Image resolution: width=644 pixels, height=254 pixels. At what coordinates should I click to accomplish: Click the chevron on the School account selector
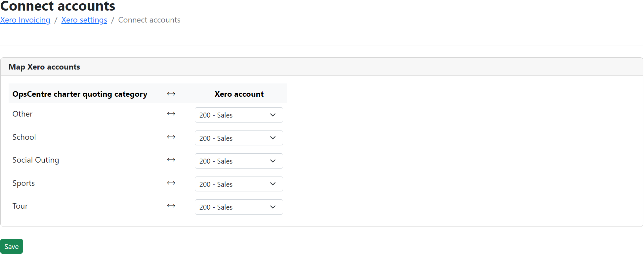pos(273,138)
